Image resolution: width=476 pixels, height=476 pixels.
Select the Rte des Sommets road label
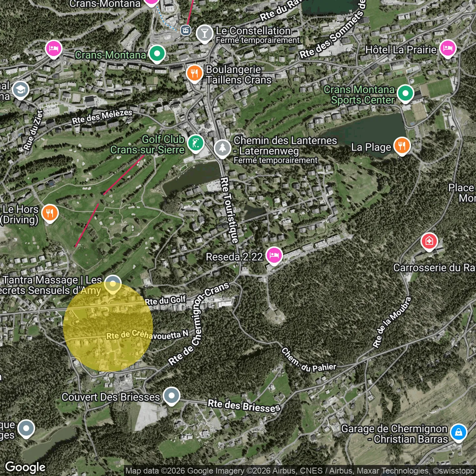point(333,30)
